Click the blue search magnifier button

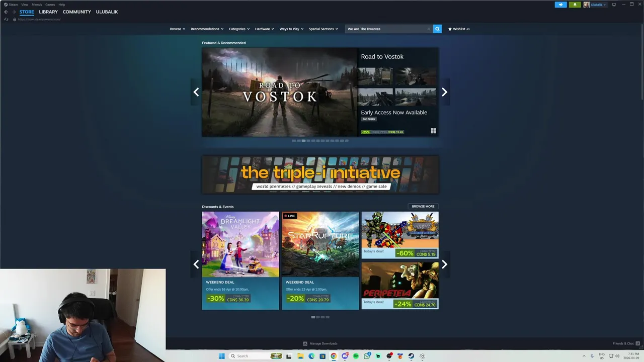pyautogui.click(x=437, y=29)
